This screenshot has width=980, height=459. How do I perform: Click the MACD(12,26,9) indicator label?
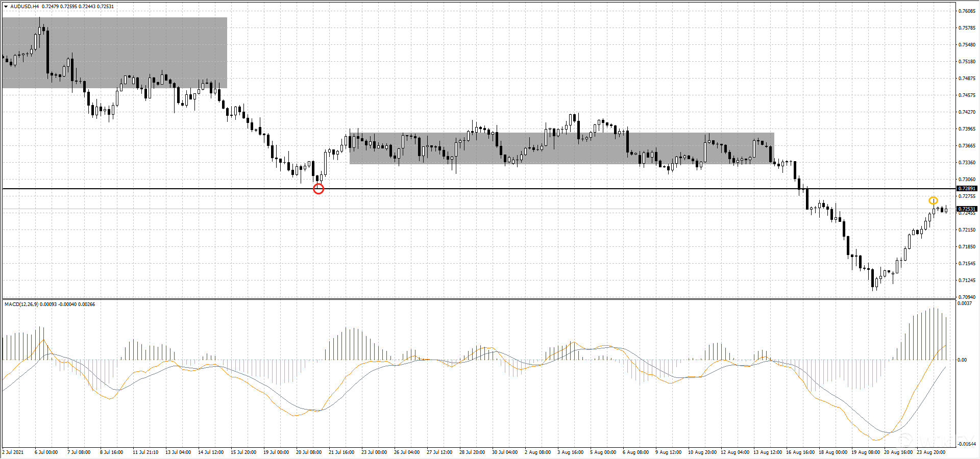click(21, 304)
